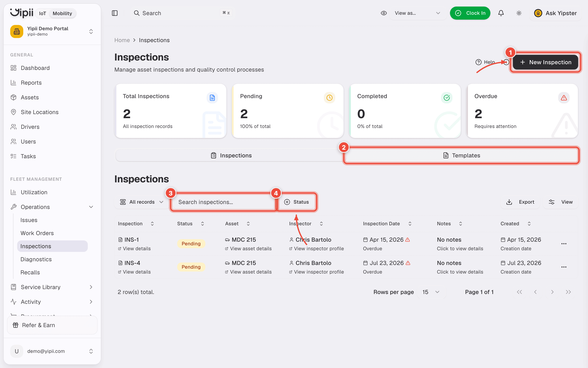Click Home breadcrumb link
588x368 pixels.
tap(122, 40)
